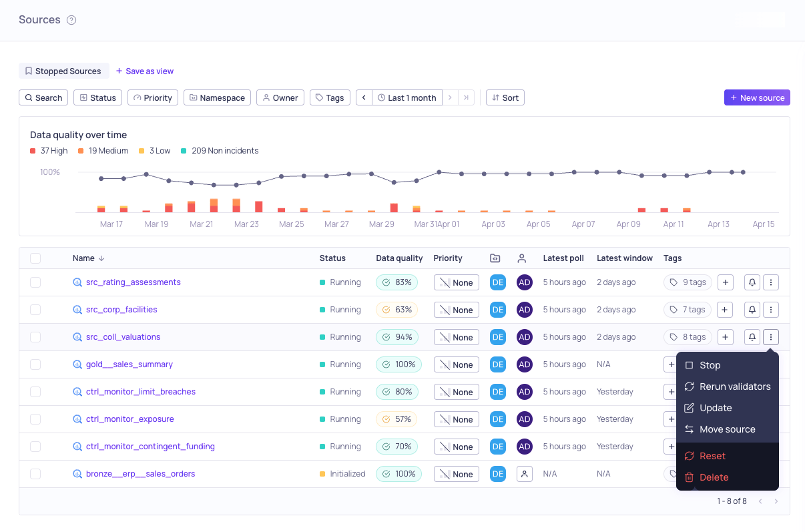
Task: Sort table by Name column
Action: 89,258
